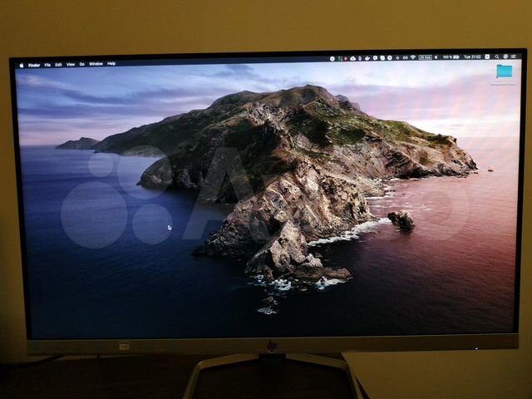Open the Go menu

pyautogui.click(x=81, y=64)
